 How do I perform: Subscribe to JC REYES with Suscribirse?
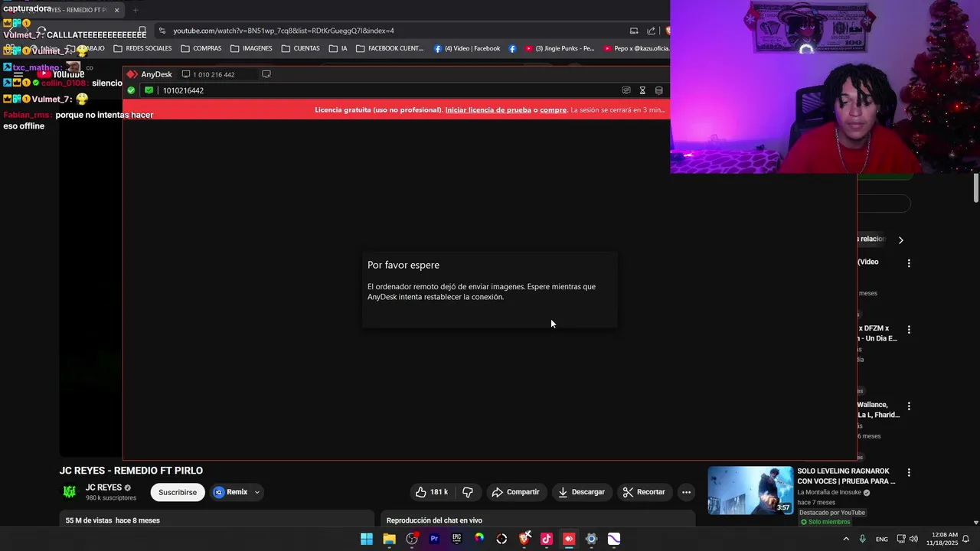[x=178, y=492]
